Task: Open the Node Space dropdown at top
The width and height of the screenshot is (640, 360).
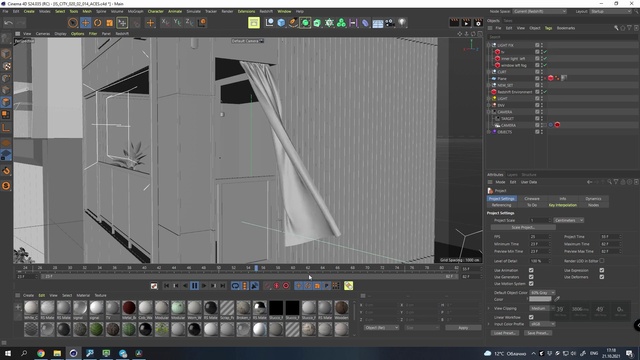Action: pyautogui.click(x=540, y=11)
